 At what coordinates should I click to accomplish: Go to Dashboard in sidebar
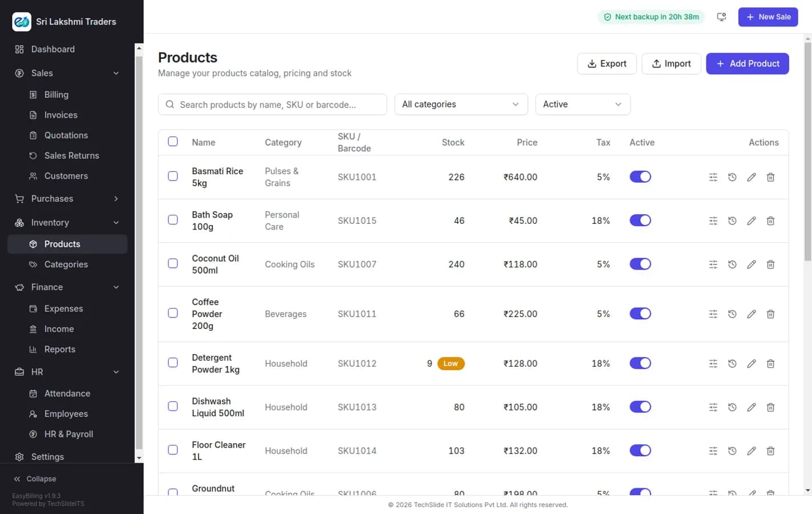(67, 49)
